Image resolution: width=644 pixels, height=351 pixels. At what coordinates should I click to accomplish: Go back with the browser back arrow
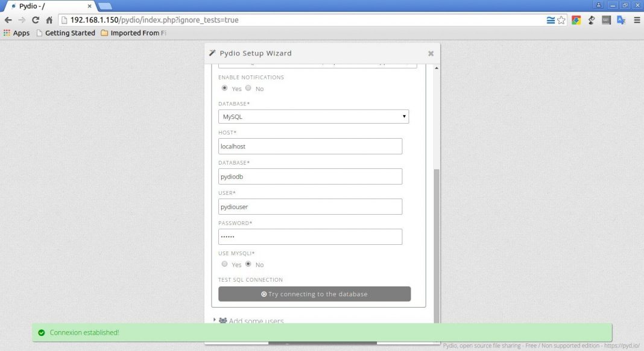8,20
